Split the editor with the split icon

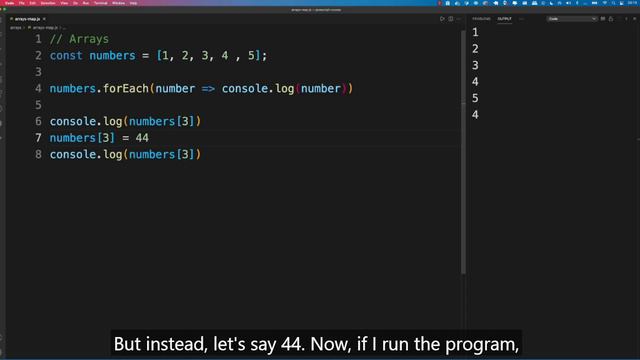(x=451, y=19)
